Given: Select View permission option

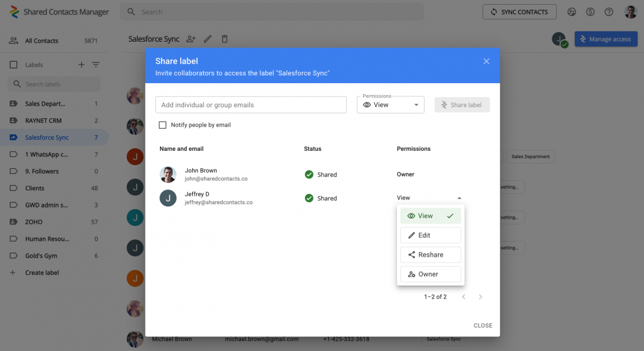Looking at the screenshot, I should (x=430, y=216).
